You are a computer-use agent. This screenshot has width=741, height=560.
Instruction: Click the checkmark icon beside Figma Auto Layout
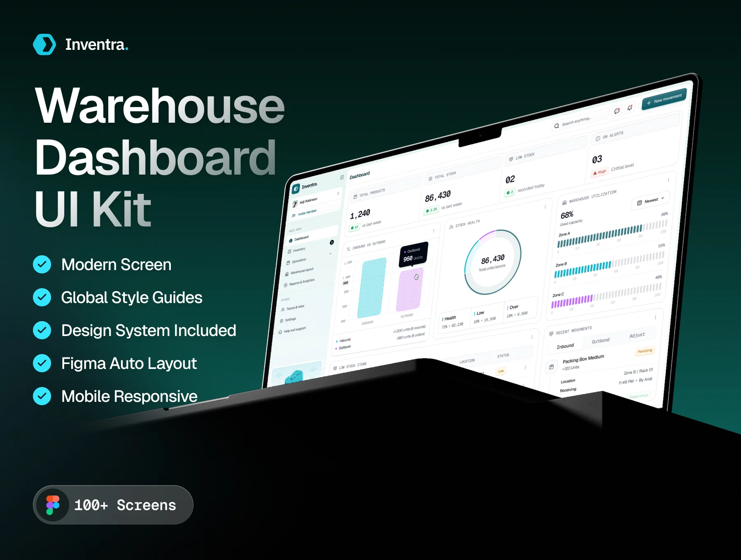[x=42, y=363]
